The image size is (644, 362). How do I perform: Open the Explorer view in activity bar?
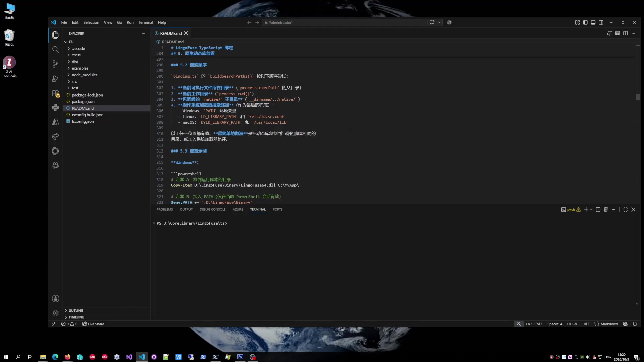(55, 35)
